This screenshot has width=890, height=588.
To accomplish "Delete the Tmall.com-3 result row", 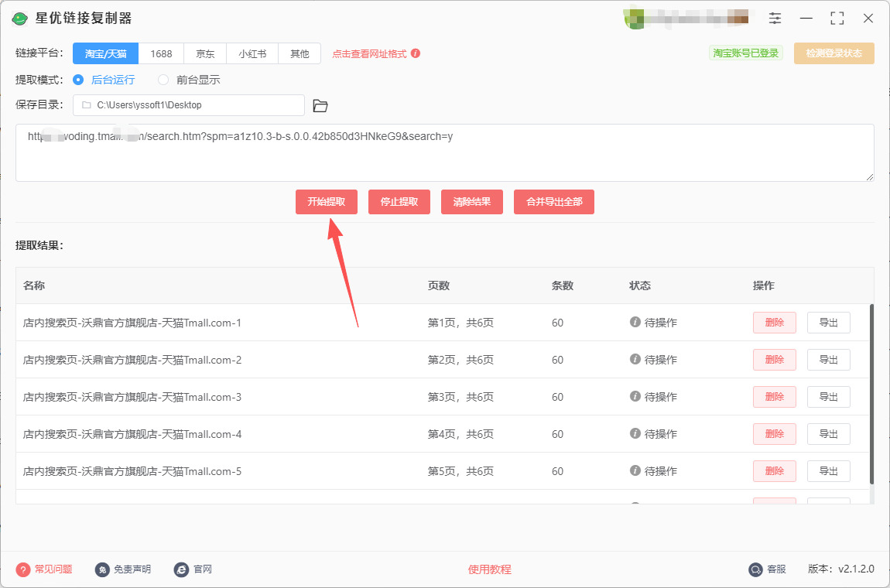I will click(774, 398).
